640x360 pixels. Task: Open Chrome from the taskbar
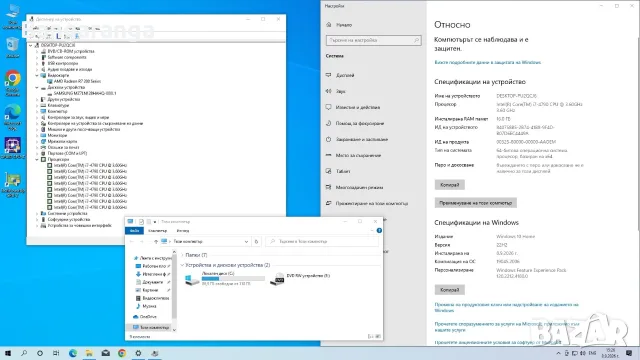(122, 353)
